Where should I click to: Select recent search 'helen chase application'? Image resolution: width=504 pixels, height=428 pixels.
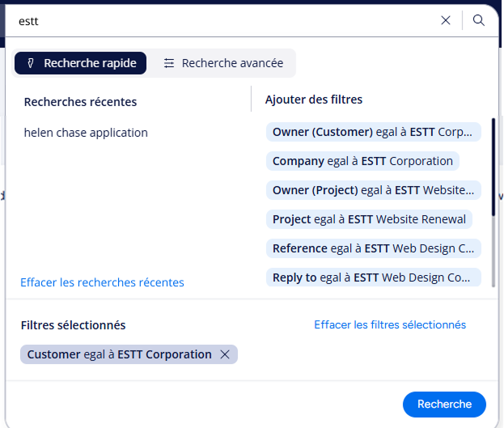(x=86, y=133)
